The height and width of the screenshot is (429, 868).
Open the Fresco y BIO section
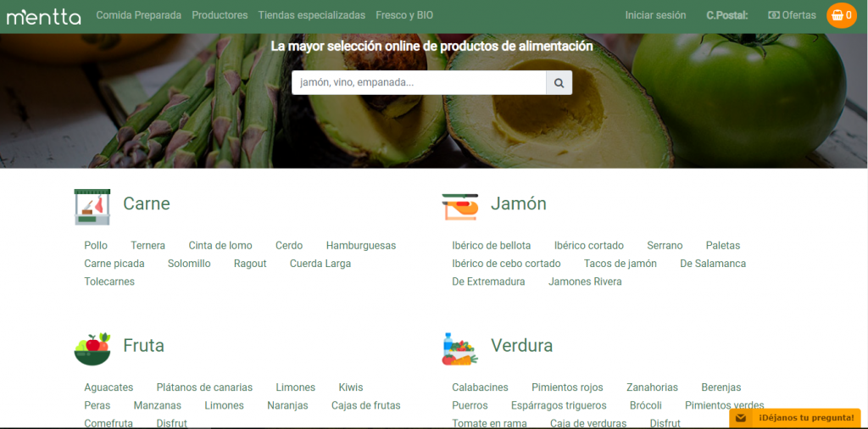pos(404,15)
